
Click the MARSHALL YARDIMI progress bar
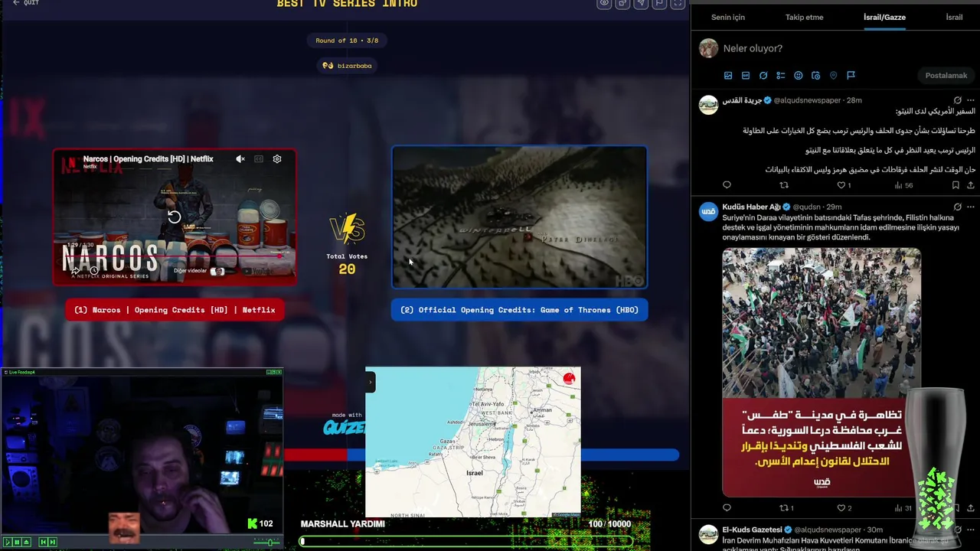point(466,541)
